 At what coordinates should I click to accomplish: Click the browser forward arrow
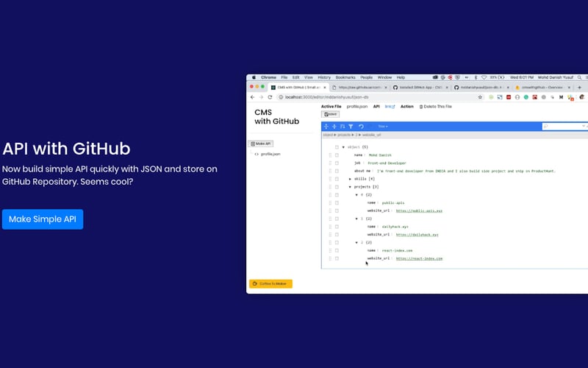click(261, 97)
